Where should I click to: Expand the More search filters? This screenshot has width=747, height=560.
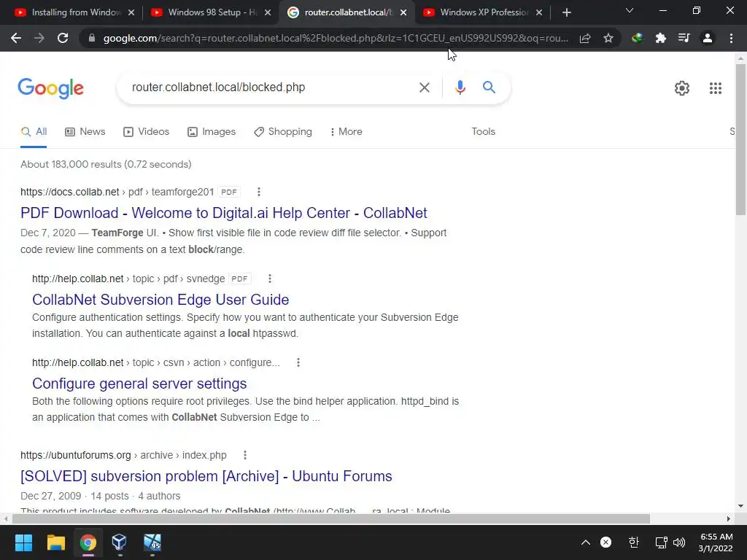click(346, 131)
